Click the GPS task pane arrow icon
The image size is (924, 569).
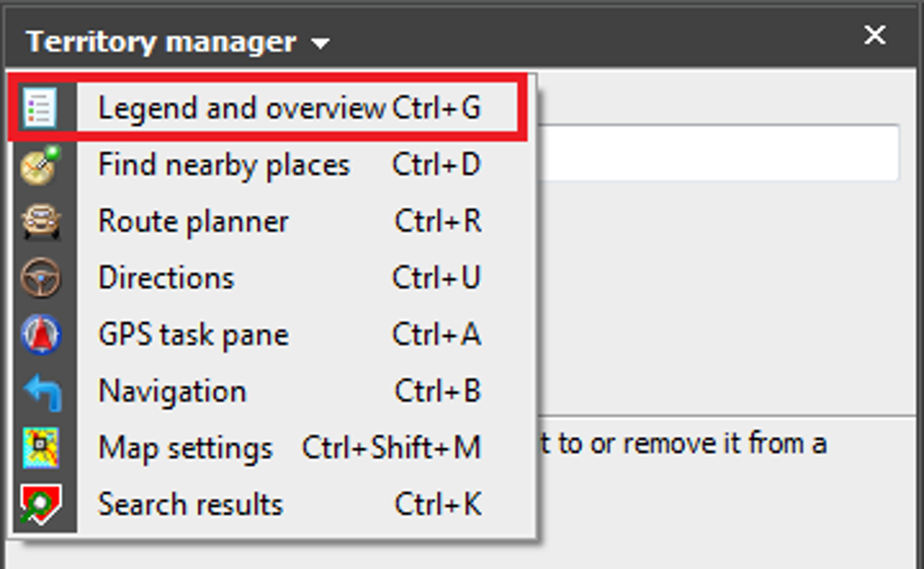click(x=41, y=335)
